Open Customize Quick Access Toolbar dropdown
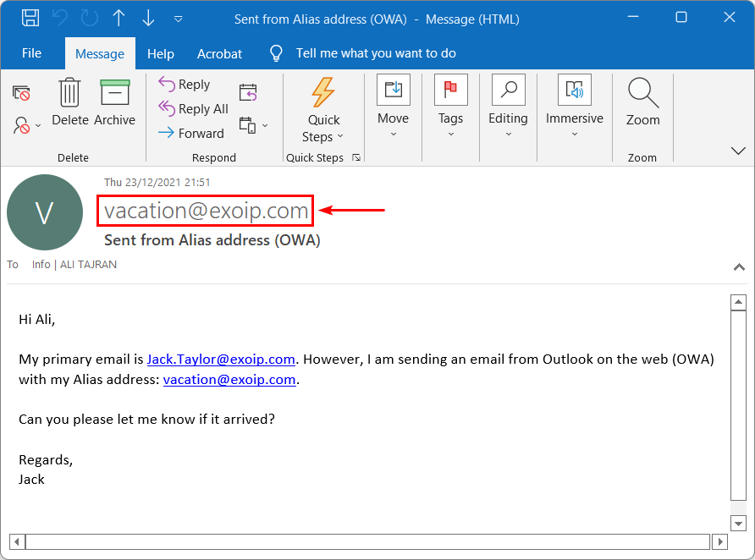The width and height of the screenshot is (755, 560). tap(178, 19)
